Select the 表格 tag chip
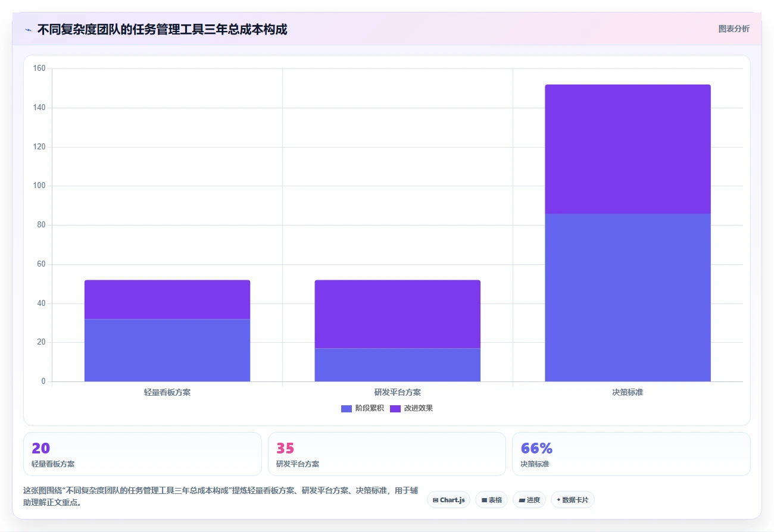Viewport: 774px width, 532px height. (491, 500)
